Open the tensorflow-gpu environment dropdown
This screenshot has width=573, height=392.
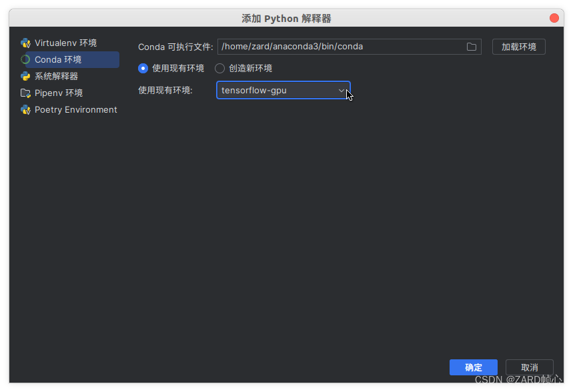(x=283, y=90)
